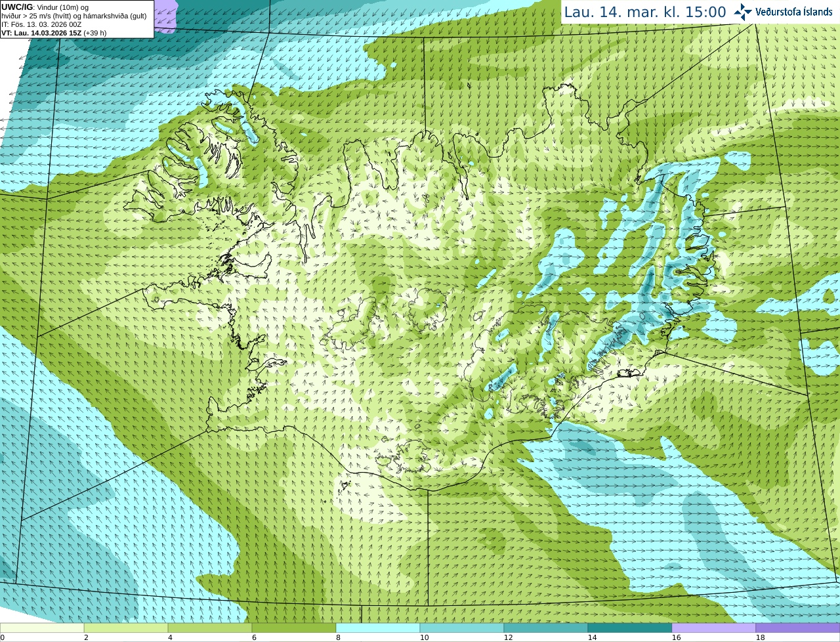Click the scale label '18'
Viewport: 840px width, 642px height.
pos(760,637)
